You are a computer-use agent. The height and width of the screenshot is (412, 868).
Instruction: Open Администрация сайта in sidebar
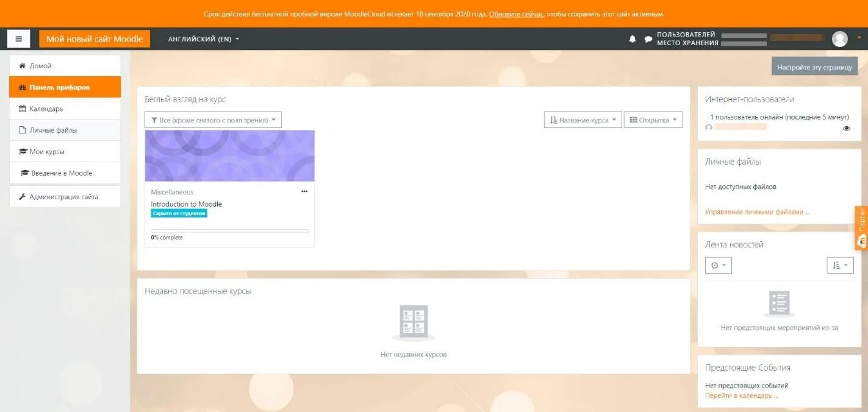click(x=65, y=197)
